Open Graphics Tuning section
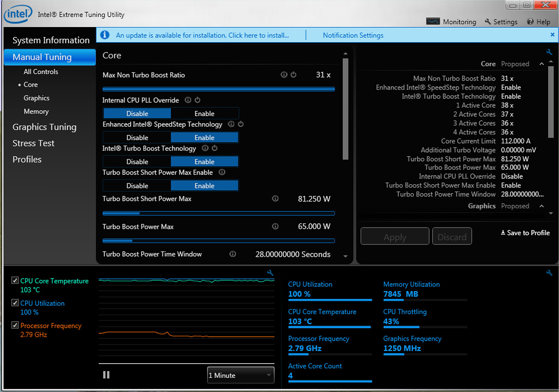Screen dimensions: 559x392 click(44, 127)
